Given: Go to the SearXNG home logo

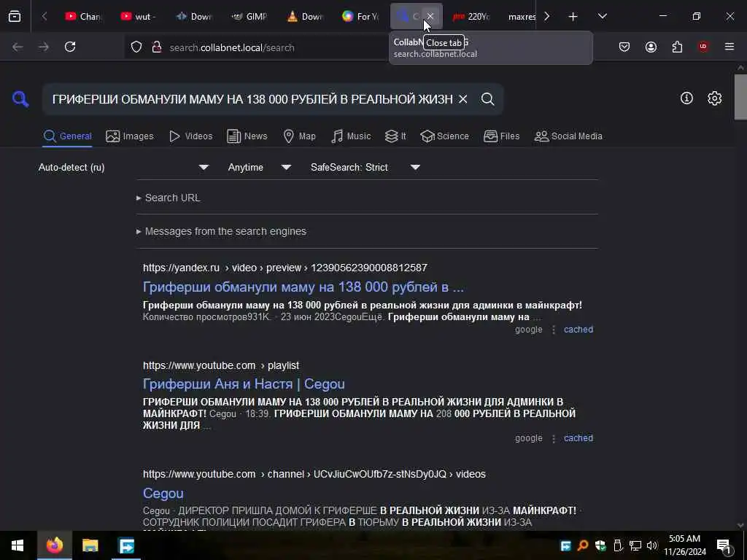Looking at the screenshot, I should point(20,99).
